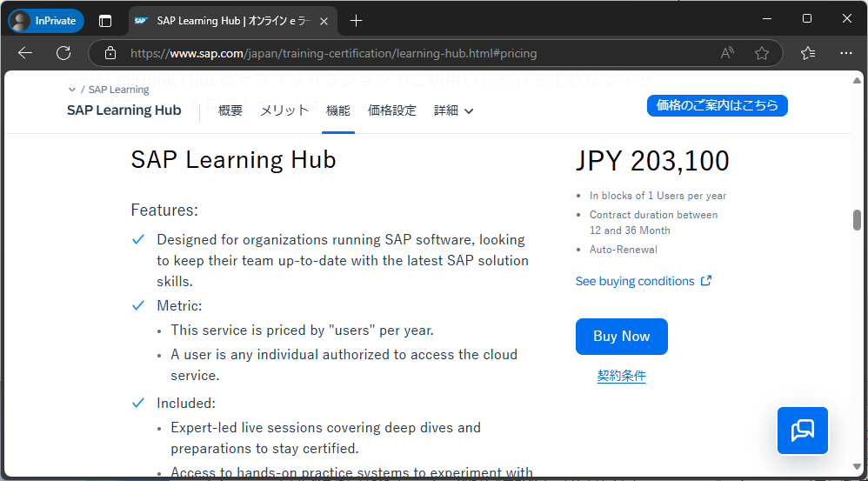Image resolution: width=868 pixels, height=481 pixels.
Task: Open browser Settings and more menu
Action: tap(846, 53)
